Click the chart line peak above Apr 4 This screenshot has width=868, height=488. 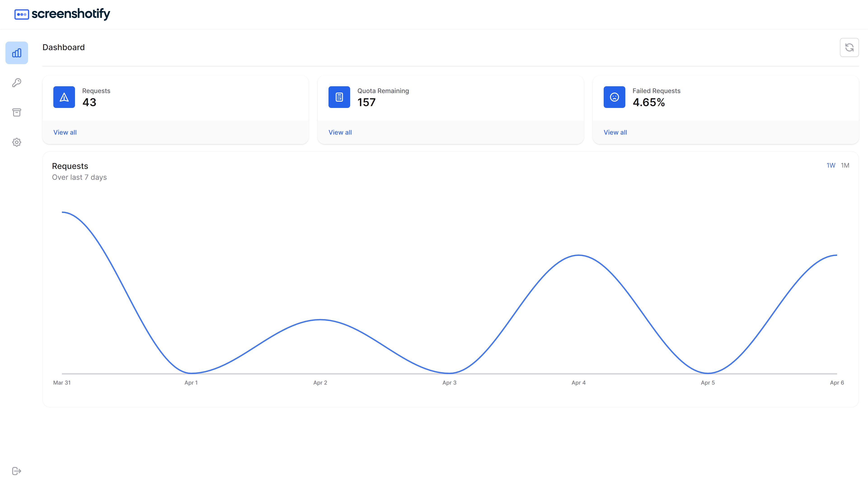(x=579, y=255)
